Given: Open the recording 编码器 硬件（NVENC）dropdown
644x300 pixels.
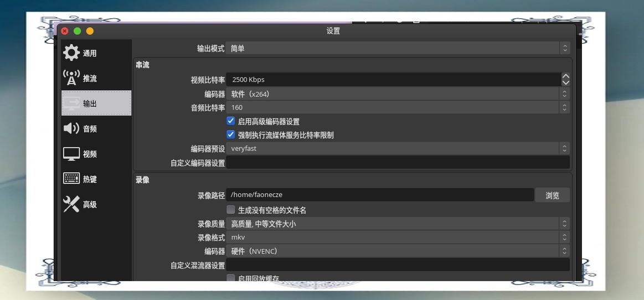Looking at the screenshot, I should 398,251.
